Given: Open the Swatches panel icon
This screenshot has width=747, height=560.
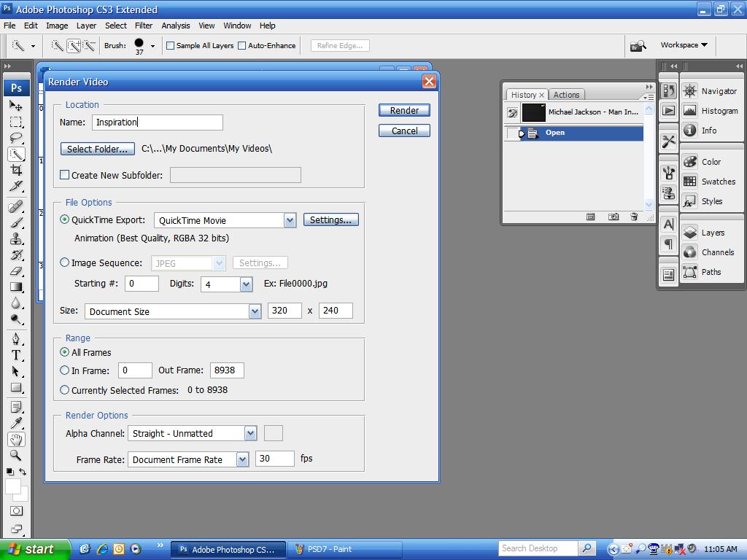Looking at the screenshot, I should pyautogui.click(x=690, y=182).
